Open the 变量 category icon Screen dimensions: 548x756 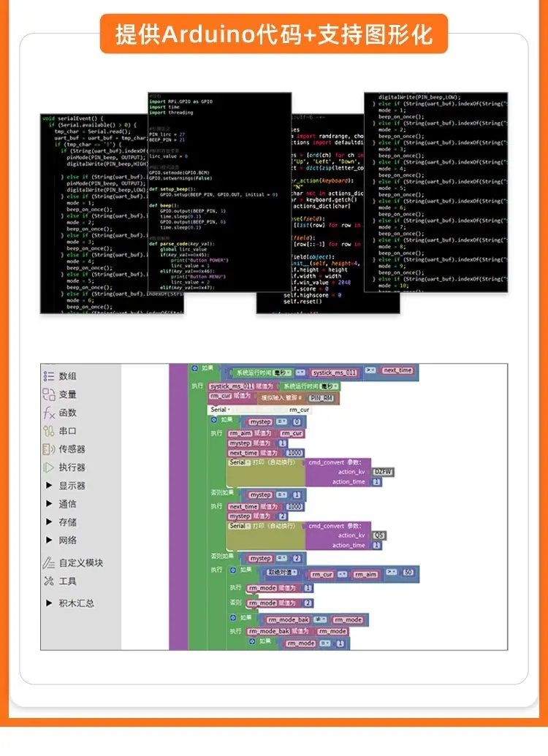[x=49, y=394]
